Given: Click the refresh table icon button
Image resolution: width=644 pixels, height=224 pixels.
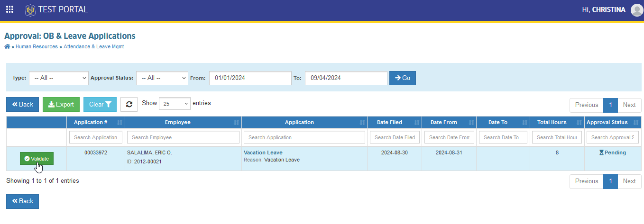Looking at the screenshot, I should [x=129, y=105].
